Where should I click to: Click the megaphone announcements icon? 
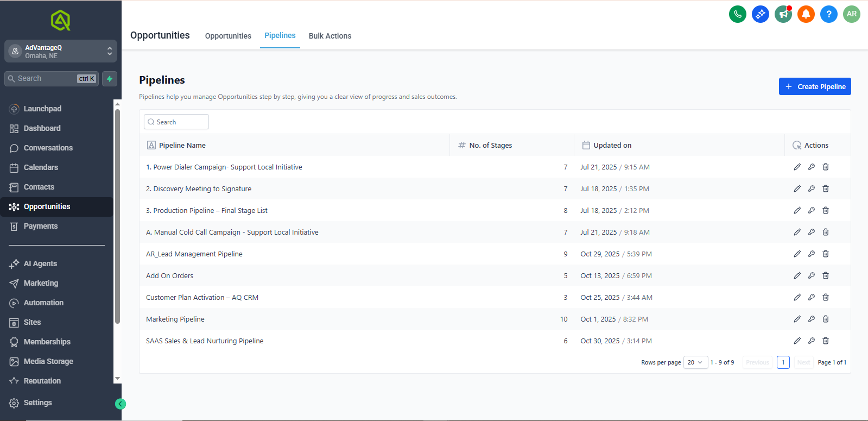point(783,14)
